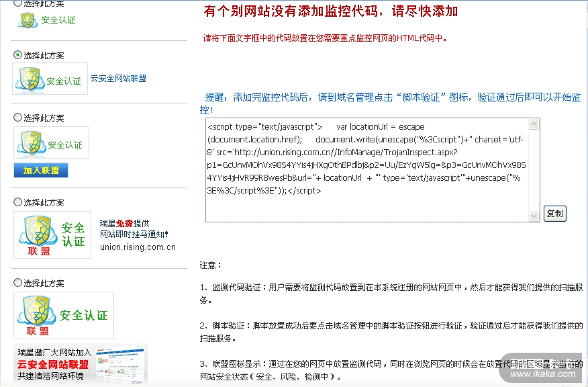The width and height of the screenshot is (588, 387).
Task: Click note 3 about 联盟图标显示
Action: click(x=391, y=370)
